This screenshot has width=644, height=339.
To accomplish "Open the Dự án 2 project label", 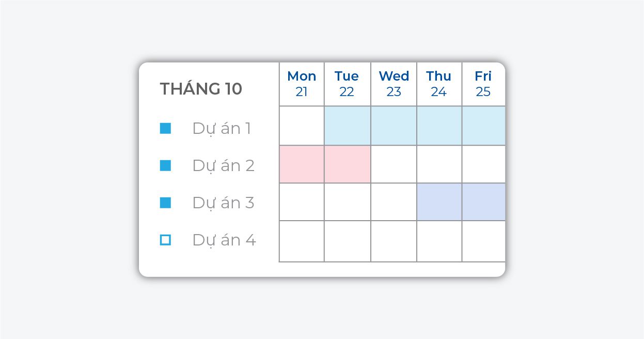I will [x=223, y=165].
